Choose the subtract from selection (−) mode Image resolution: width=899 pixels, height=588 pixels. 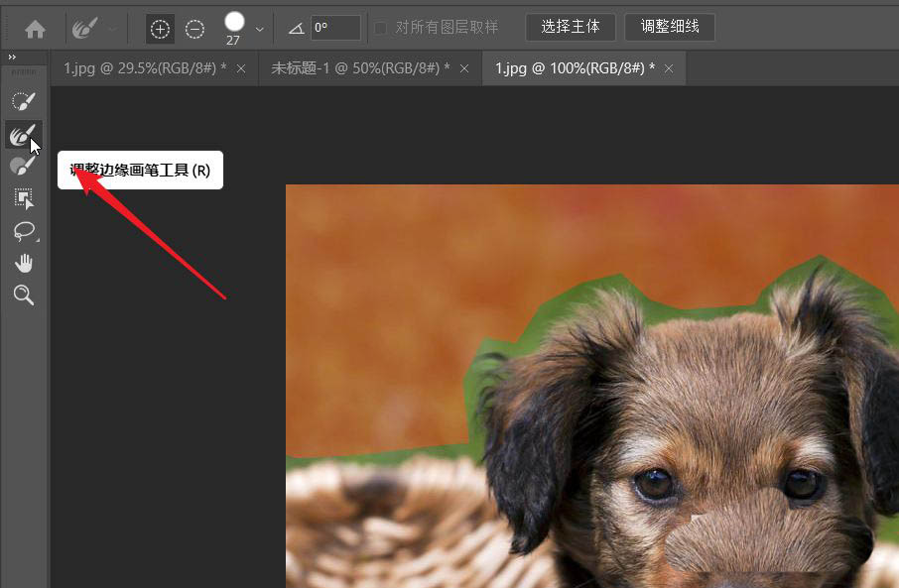(x=194, y=29)
